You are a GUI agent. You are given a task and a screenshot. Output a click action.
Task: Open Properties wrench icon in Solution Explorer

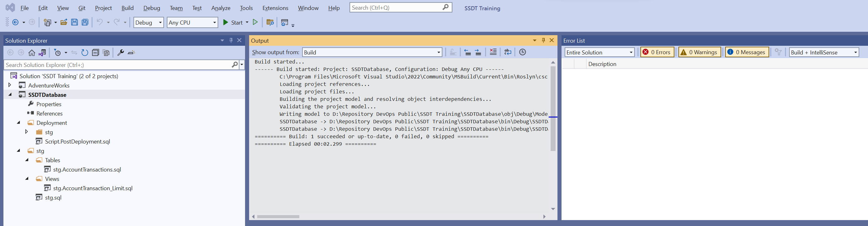click(x=120, y=53)
